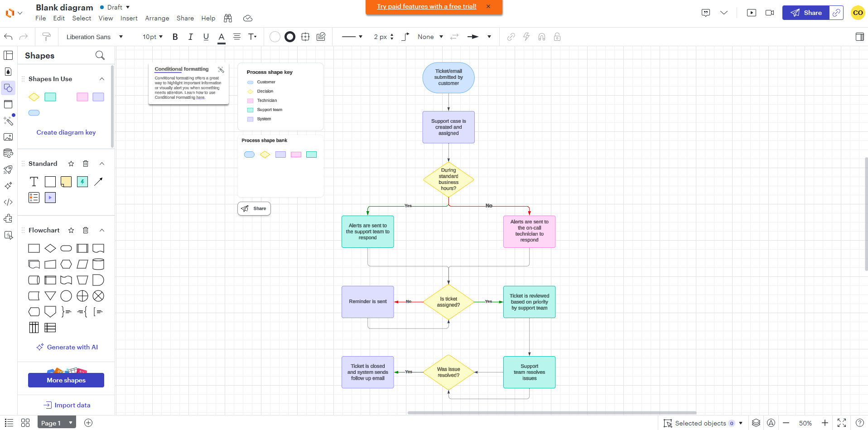This screenshot has width=868, height=430.
Task: Click the More shapes button
Action: pos(66,380)
